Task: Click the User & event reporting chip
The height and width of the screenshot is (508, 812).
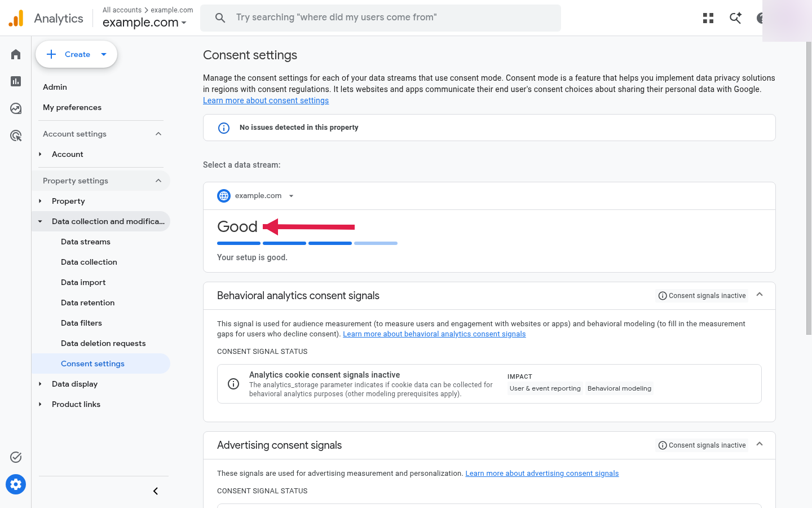Action: tap(545, 388)
